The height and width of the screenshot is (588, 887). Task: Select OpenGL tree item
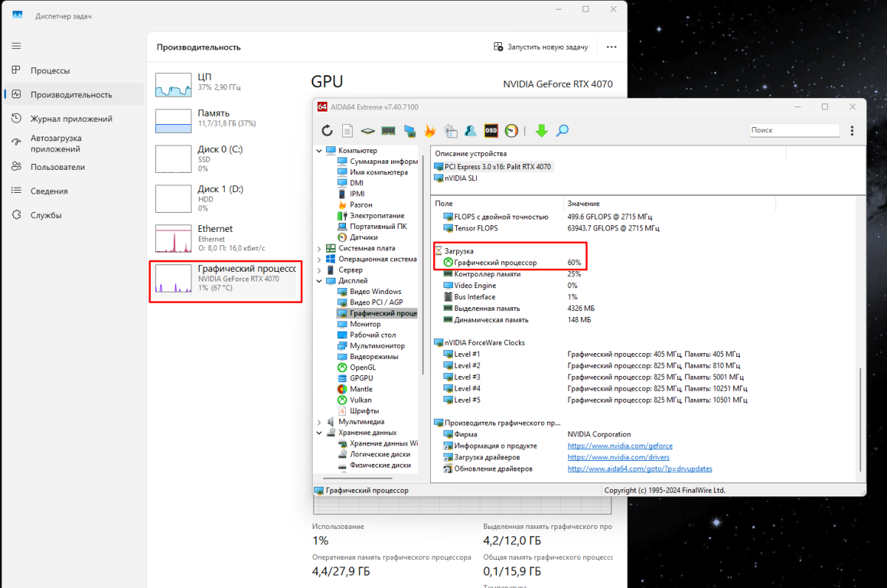tap(357, 367)
